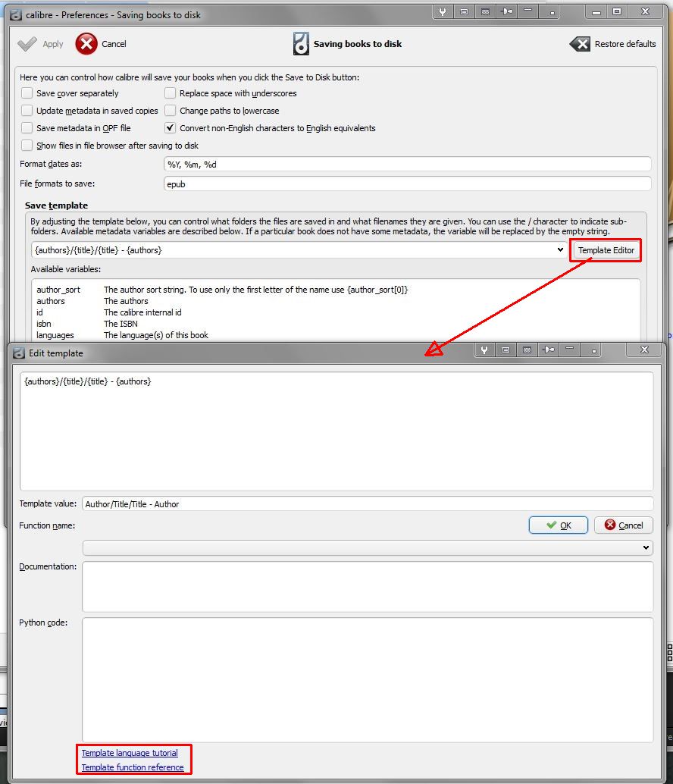Click the checkered icon in Edit template title bar
Viewport: 673px width, 784px height.
pyautogui.click(x=527, y=350)
